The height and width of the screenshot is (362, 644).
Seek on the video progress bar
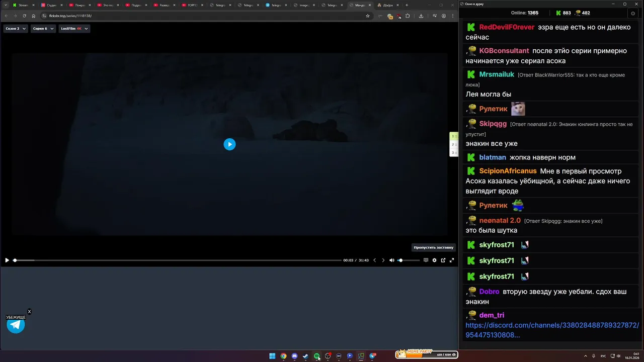point(177,260)
